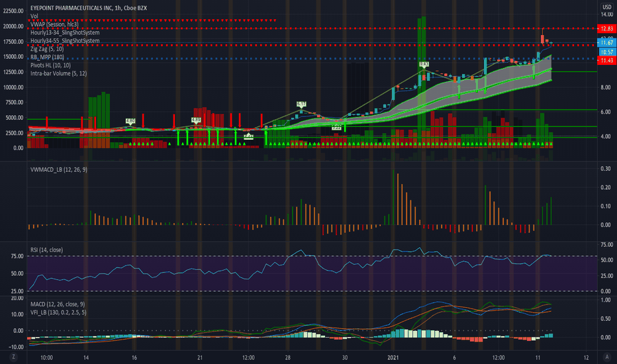Click the 4.89 pivot label

[196, 120]
